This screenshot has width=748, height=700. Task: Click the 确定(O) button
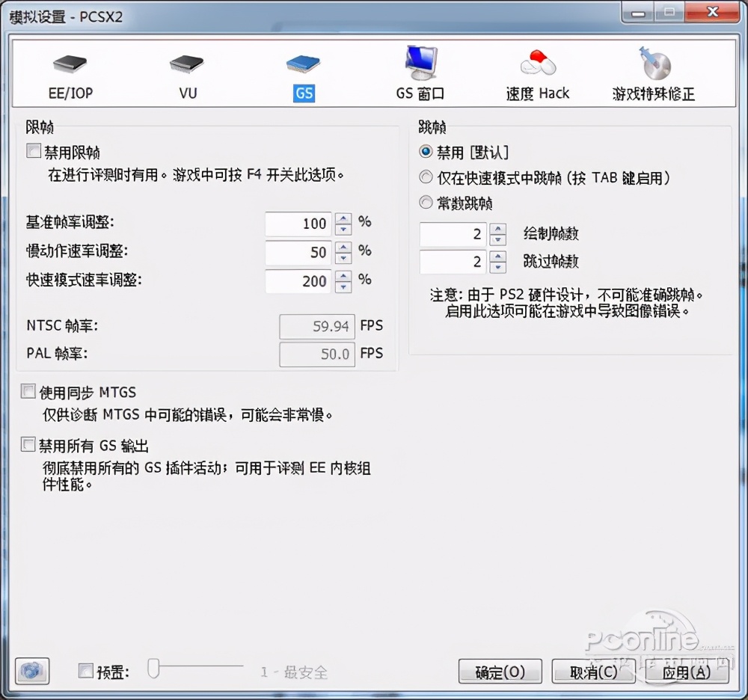click(500, 671)
